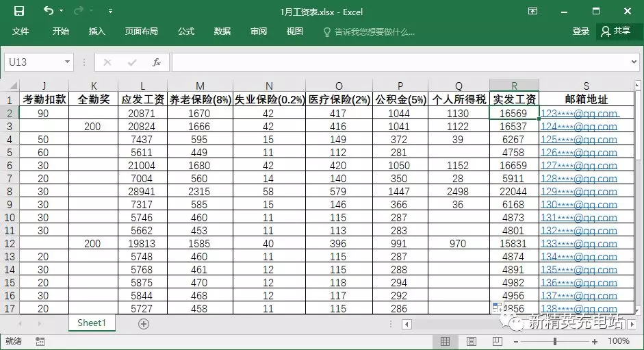Click inside the formula bar input area
644x350 pixels.
(x=400, y=62)
